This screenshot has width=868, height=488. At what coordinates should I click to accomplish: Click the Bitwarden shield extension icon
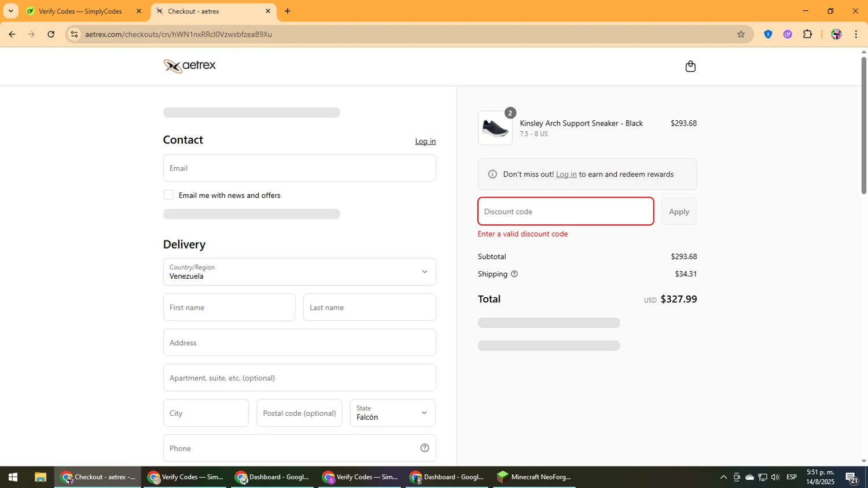(768, 34)
